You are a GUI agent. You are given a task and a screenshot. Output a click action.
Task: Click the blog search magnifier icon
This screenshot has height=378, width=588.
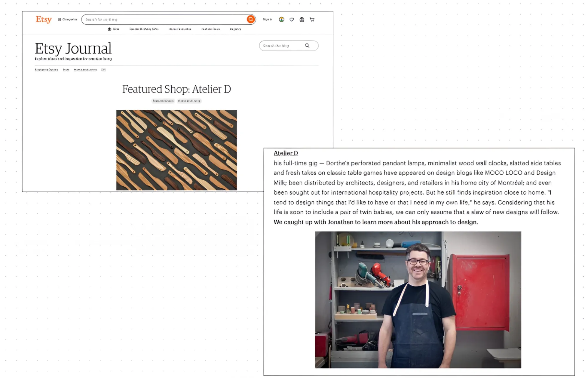(307, 46)
